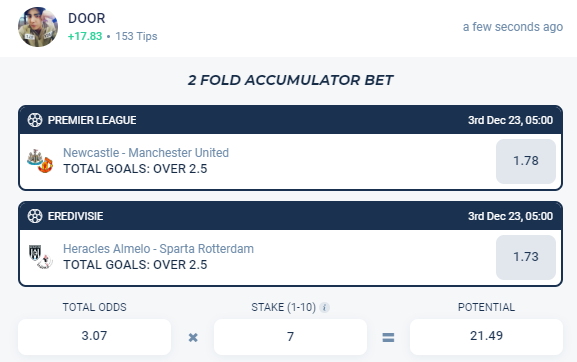The height and width of the screenshot is (362, 577).
Task: Click the Heracles and Sparta Rotterdam crests
Action: tap(40, 257)
